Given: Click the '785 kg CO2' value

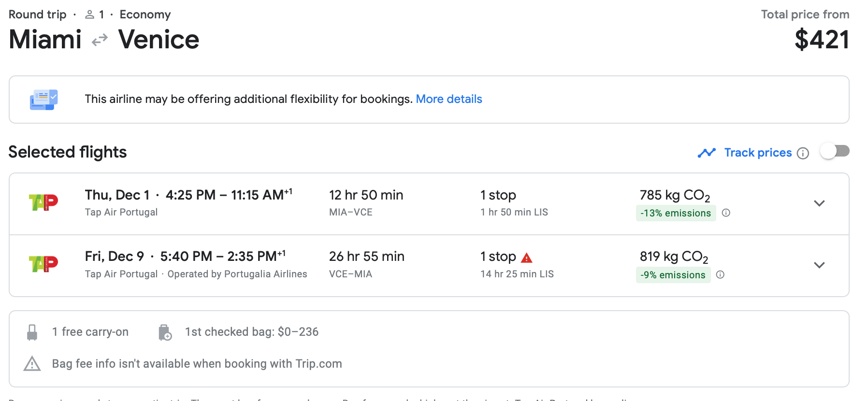Looking at the screenshot, I should coord(675,196).
